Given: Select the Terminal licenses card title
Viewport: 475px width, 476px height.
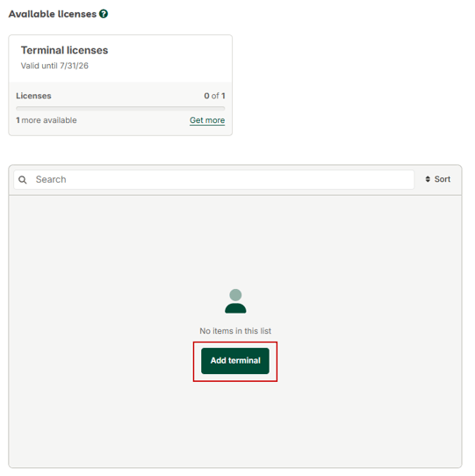Looking at the screenshot, I should (64, 50).
